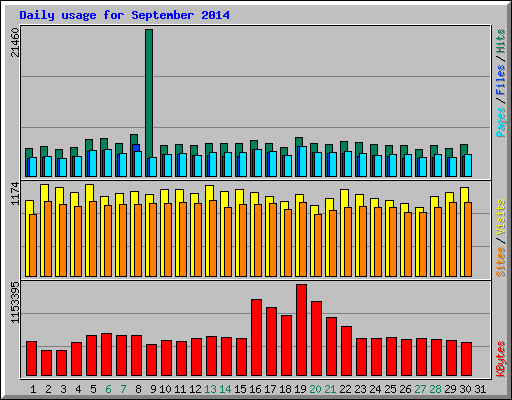
Task: Click day 13 on the x-axis
Action: 210,389
